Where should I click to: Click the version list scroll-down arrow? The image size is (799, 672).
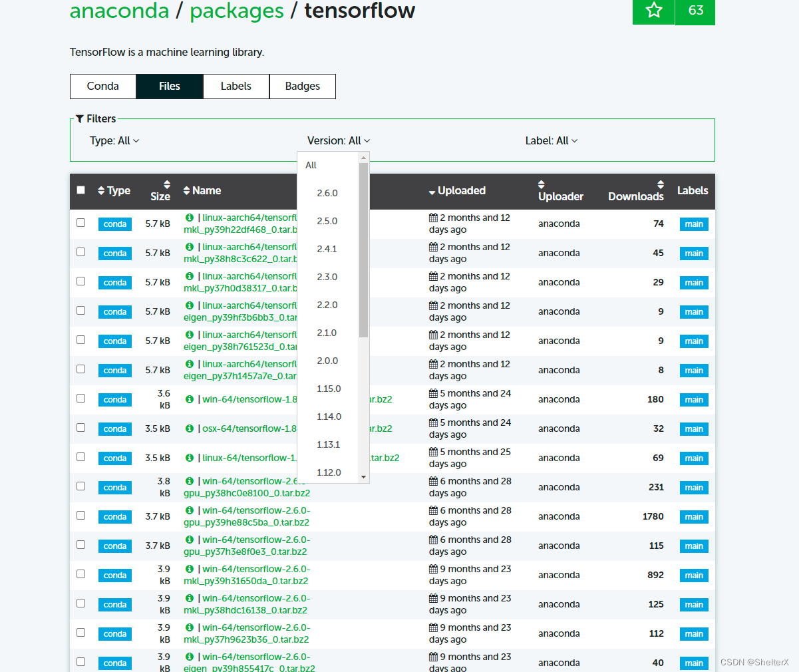(363, 477)
